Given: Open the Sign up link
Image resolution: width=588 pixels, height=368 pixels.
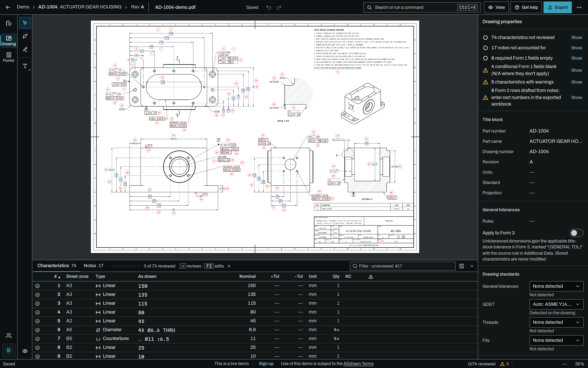Looking at the screenshot, I should (266, 364).
